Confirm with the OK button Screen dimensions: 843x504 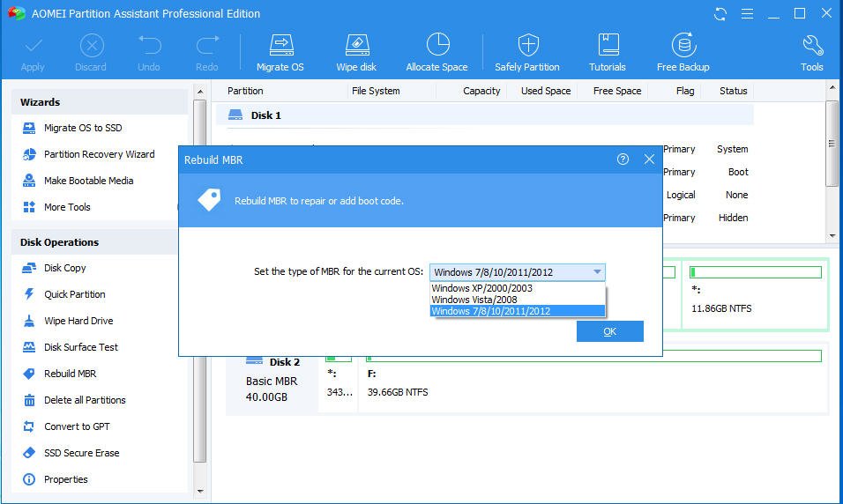[x=609, y=331]
